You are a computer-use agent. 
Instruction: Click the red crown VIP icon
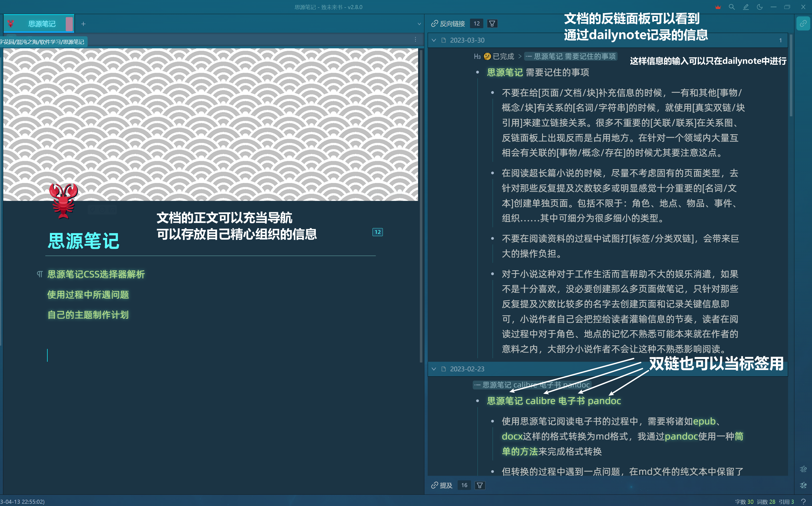718,7
